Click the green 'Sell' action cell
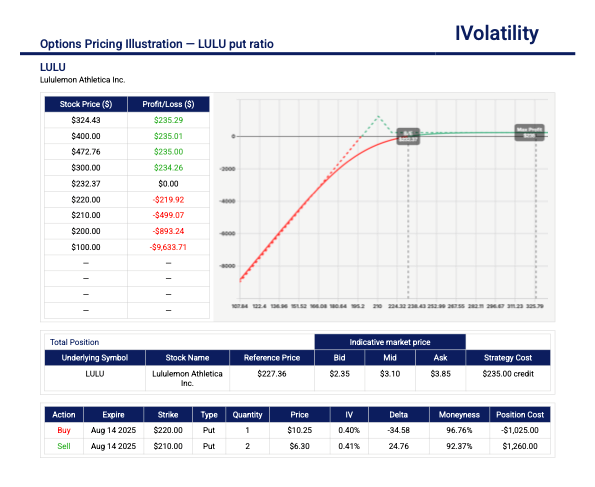This screenshot has height=487, width=595. point(64,446)
